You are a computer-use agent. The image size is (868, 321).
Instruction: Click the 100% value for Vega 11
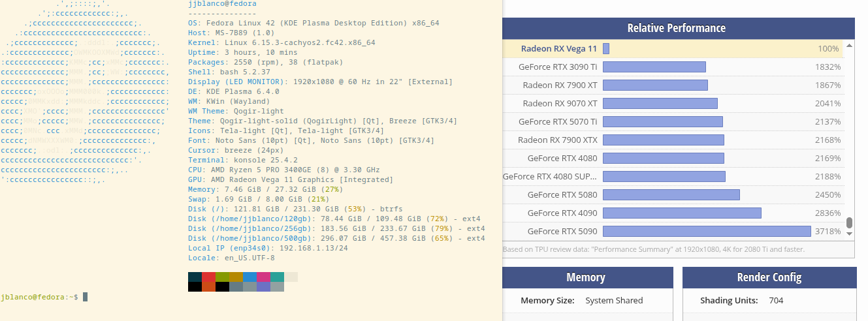click(829, 48)
